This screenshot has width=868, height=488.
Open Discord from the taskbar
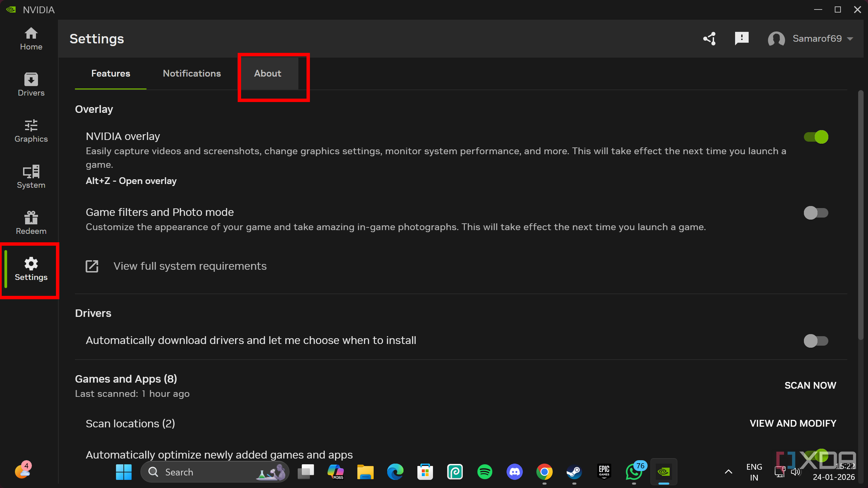tap(515, 472)
